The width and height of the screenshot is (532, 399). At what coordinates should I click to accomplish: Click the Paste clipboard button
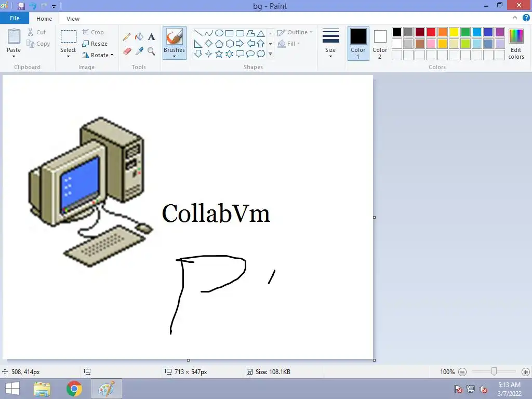click(x=14, y=37)
